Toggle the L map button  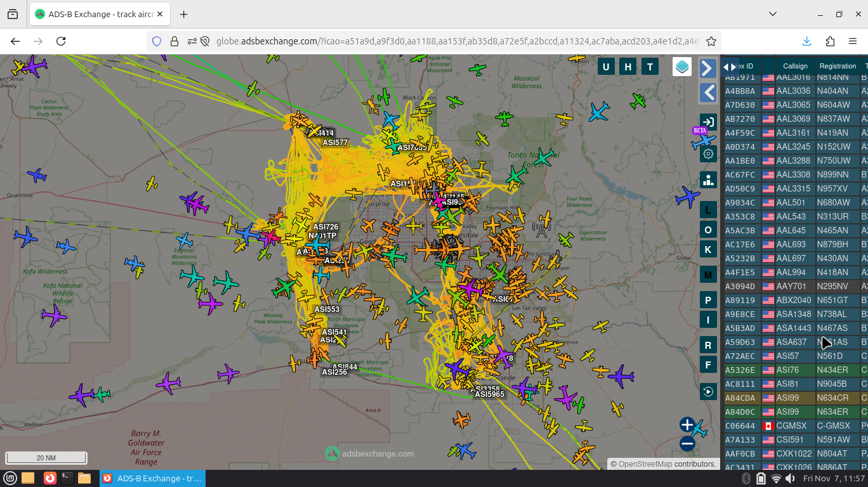pyautogui.click(x=708, y=210)
